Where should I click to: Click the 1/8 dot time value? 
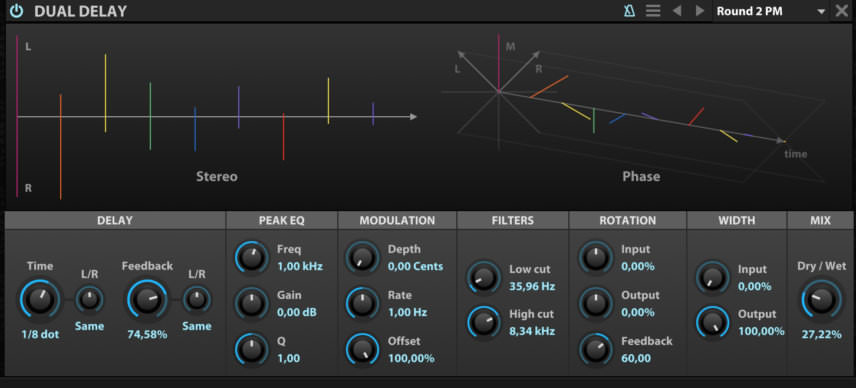click(40, 335)
